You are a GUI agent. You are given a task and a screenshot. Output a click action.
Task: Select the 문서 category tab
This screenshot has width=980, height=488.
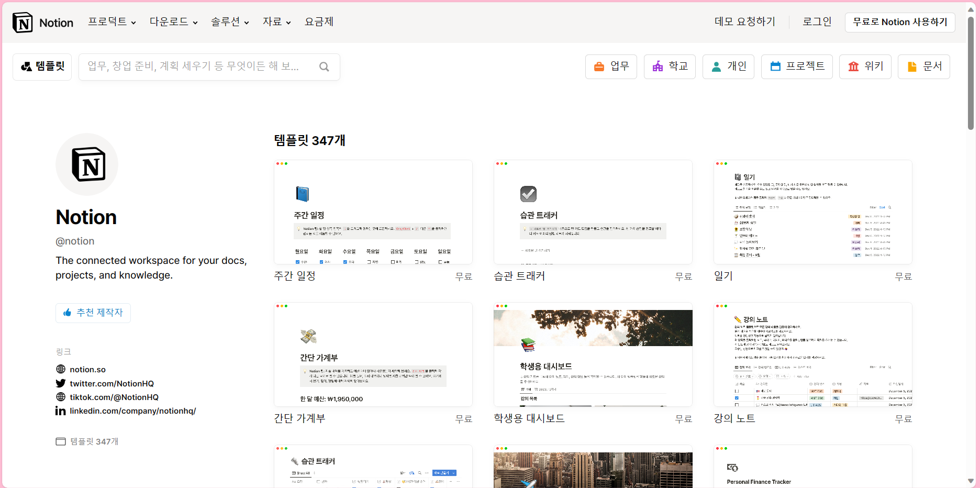coord(924,66)
